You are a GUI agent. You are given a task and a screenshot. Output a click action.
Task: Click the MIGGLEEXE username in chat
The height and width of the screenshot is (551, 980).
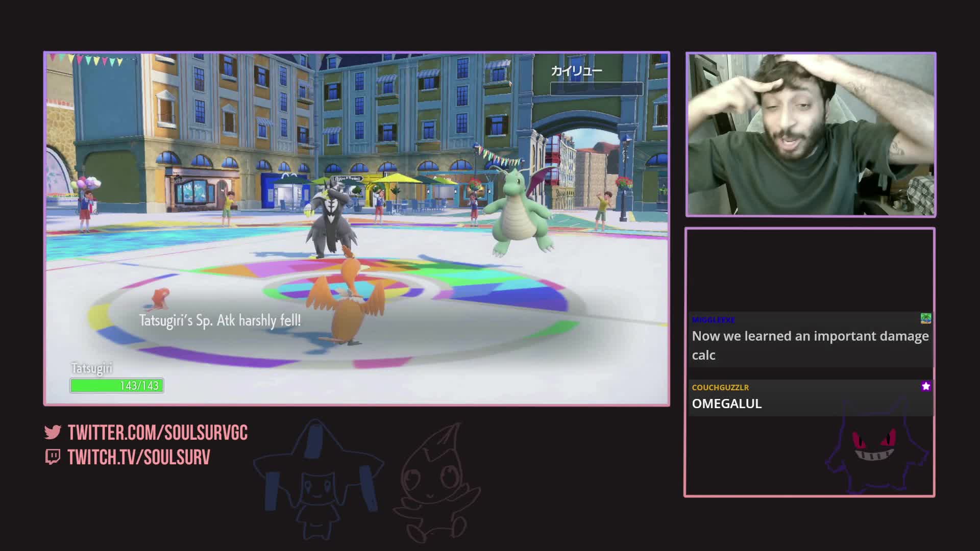point(713,320)
